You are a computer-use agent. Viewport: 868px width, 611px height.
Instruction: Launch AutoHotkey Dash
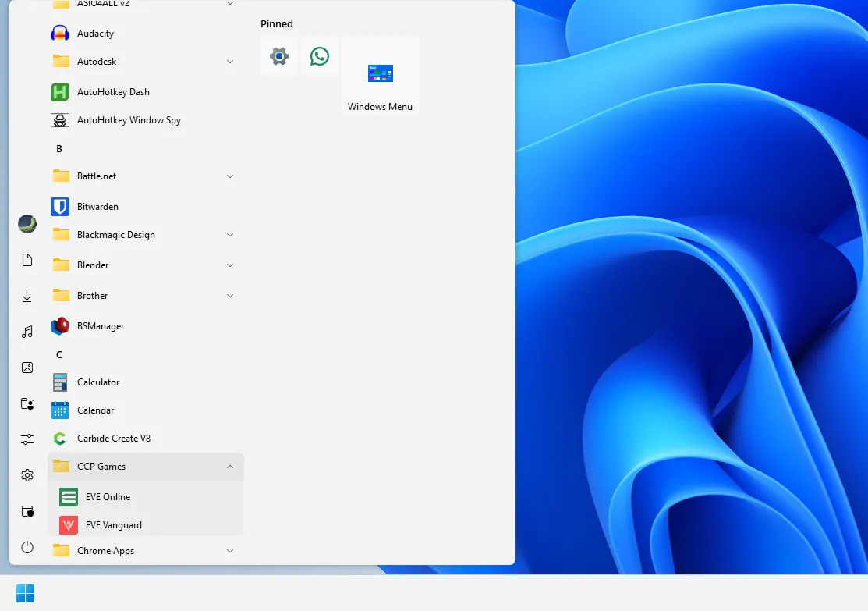click(112, 92)
